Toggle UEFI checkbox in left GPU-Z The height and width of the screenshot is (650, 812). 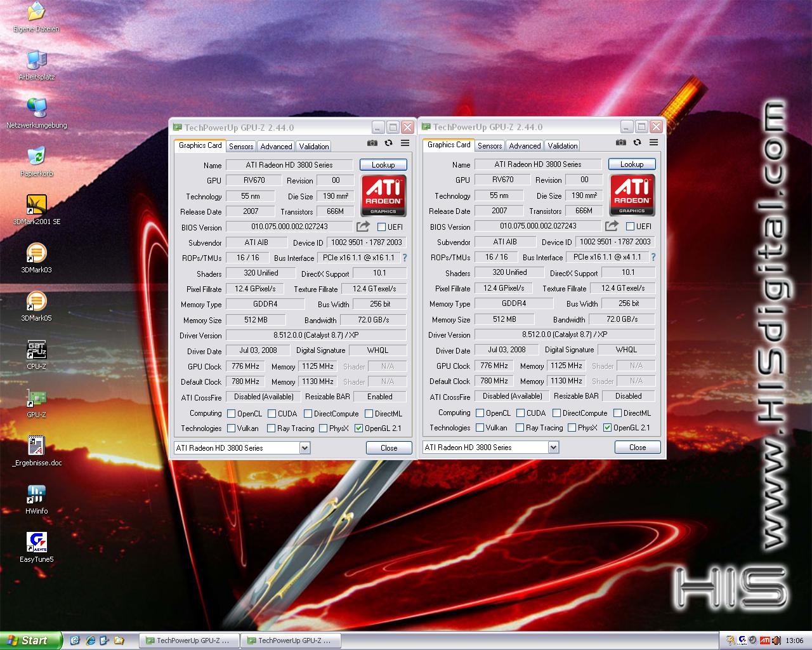click(x=381, y=227)
